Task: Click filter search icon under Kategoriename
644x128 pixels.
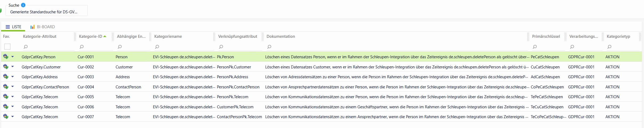Action: pyautogui.click(x=157, y=47)
